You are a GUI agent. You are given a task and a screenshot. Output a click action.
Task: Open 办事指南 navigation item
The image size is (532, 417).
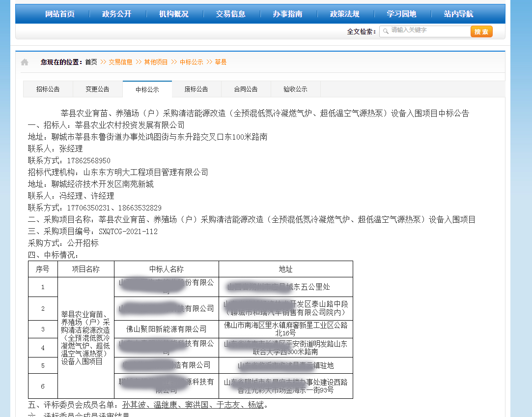288,14
